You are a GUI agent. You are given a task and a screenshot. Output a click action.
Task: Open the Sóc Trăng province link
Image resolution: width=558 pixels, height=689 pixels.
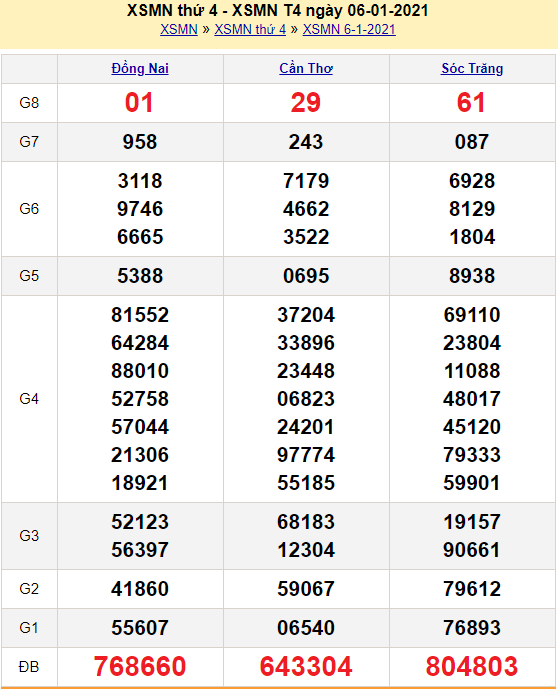coord(472,69)
